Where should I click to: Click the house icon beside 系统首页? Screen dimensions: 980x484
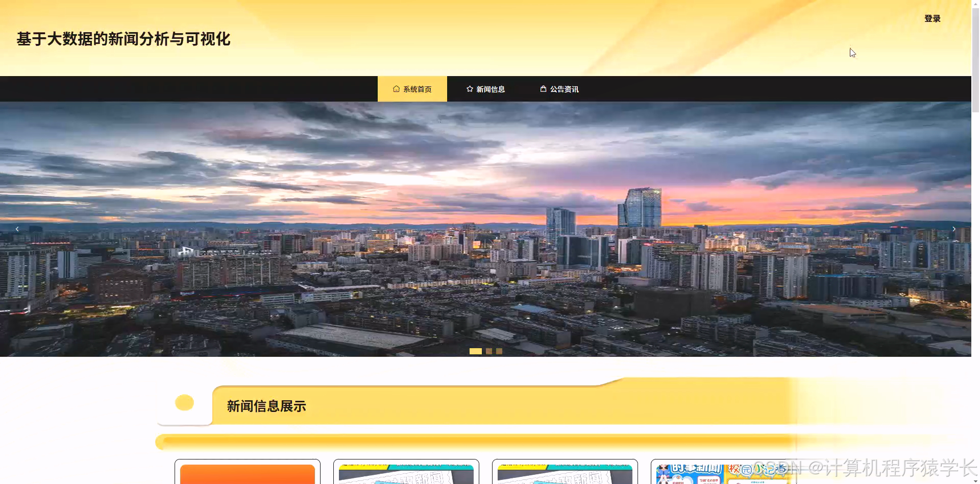click(x=396, y=89)
